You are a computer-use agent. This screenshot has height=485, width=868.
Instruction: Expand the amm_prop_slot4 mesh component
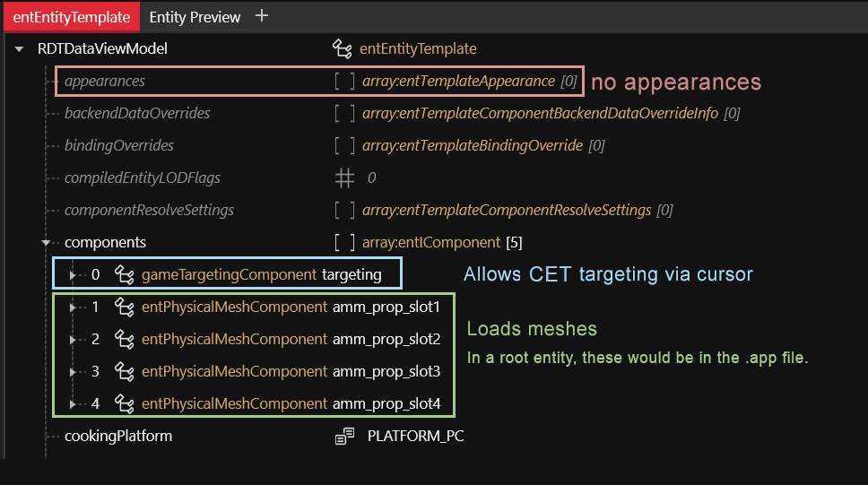(x=73, y=403)
